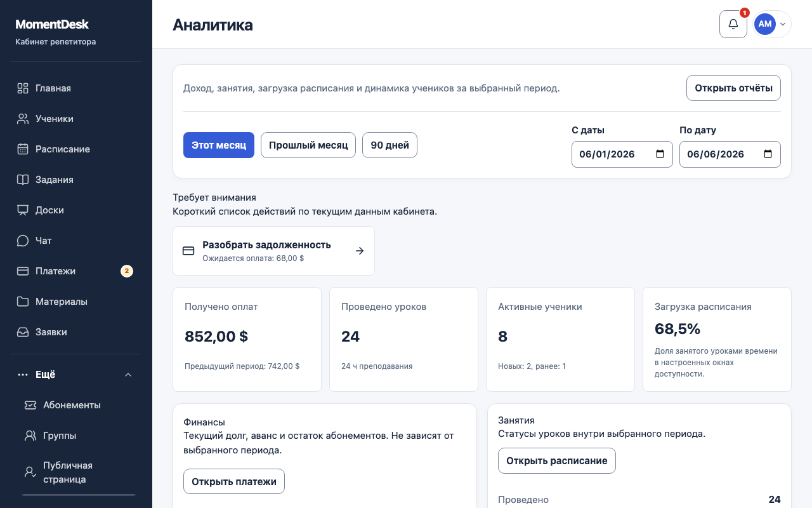Open Платежи menu item
The image size is (812, 508).
tap(76, 271)
